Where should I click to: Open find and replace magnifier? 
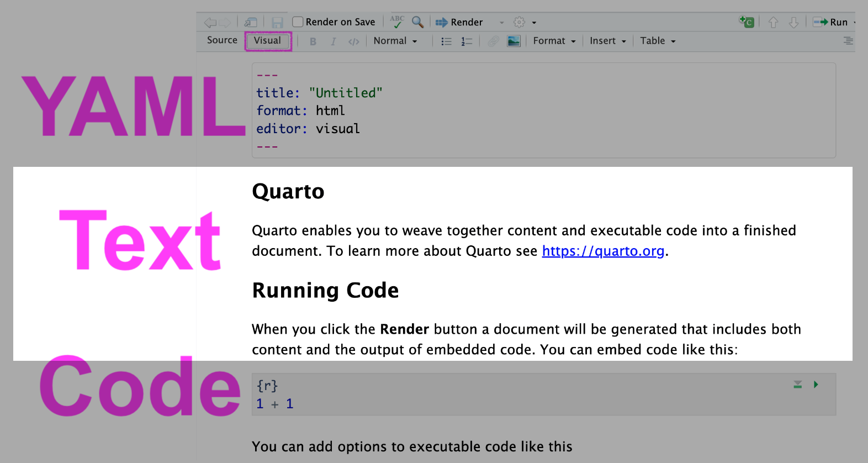tap(418, 22)
